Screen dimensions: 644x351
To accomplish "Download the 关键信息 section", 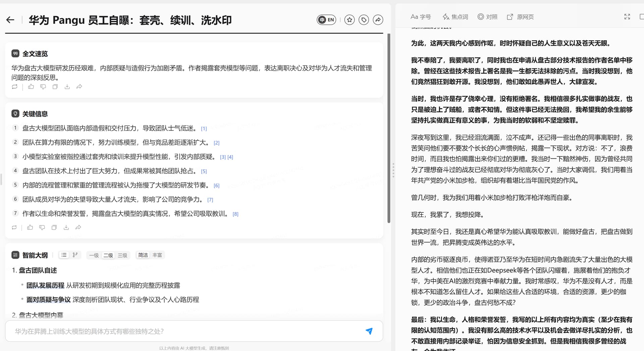I will click(x=66, y=227).
